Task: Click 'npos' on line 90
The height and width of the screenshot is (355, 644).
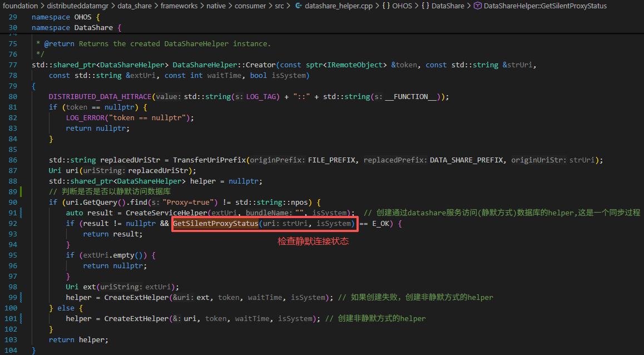Action: click(x=299, y=202)
